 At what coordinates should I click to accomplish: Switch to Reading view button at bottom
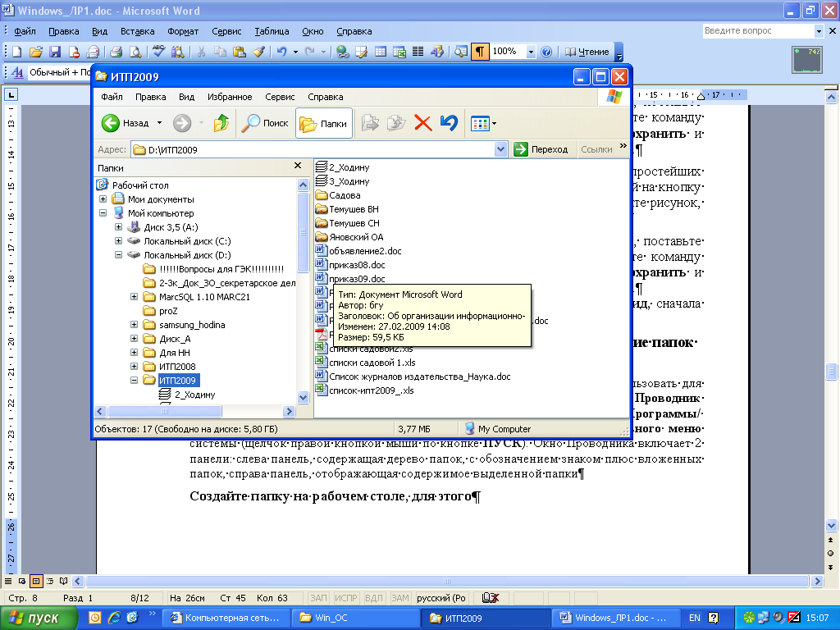[x=64, y=582]
